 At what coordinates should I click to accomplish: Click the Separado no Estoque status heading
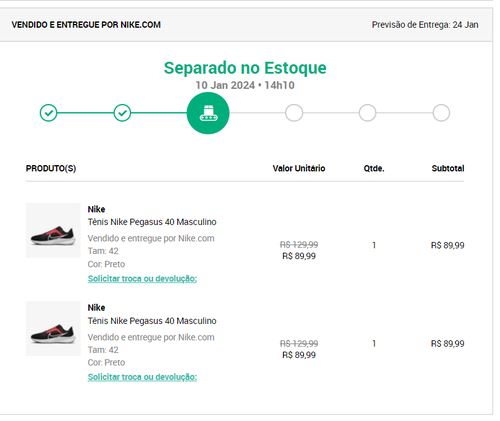coord(245,68)
